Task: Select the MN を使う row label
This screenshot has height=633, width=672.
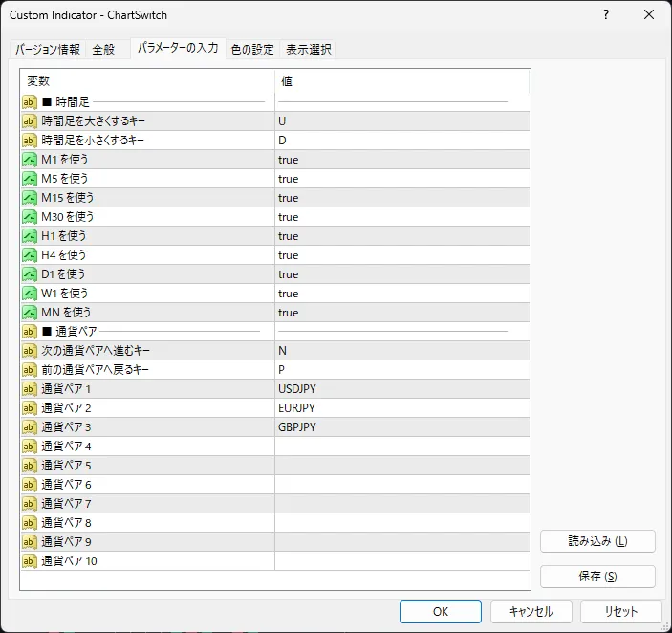Action: (66, 313)
